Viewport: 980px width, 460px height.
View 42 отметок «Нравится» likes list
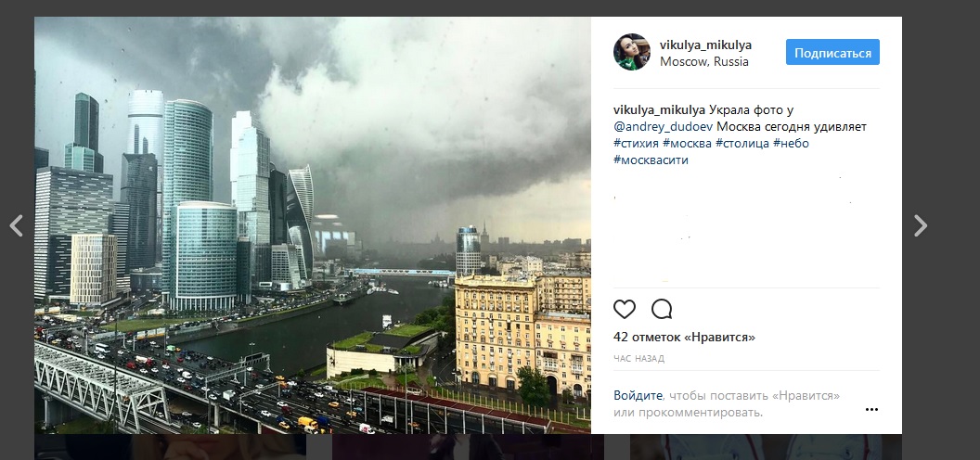tap(684, 338)
